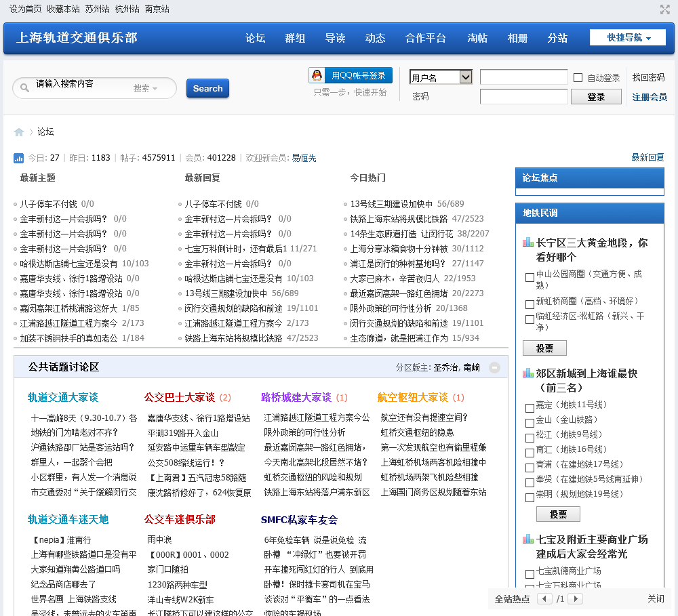Click the fullscreen expand icon at top right
Image resolution: width=678 pixels, height=616 pixels.
pyautogui.click(x=664, y=9)
